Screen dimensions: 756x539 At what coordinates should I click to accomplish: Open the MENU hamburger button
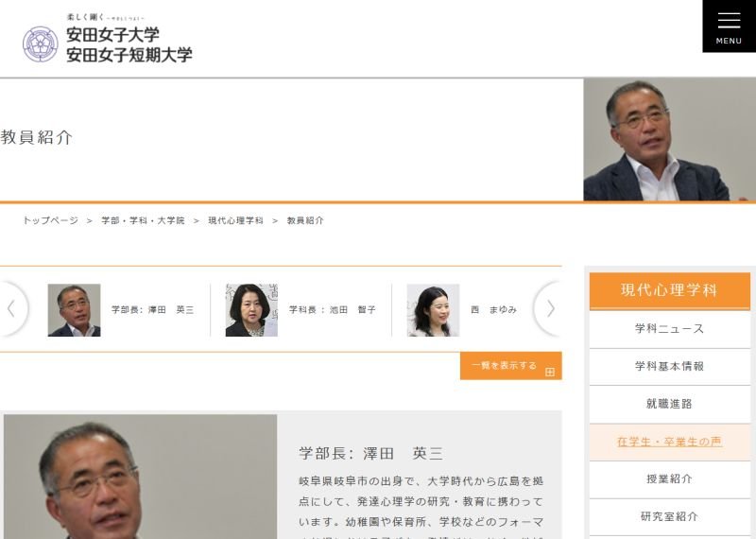(729, 26)
